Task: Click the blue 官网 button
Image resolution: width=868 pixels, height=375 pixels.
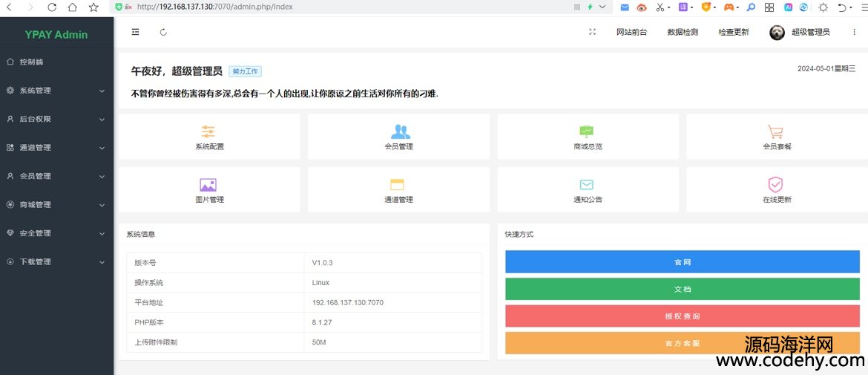Action: pyautogui.click(x=682, y=262)
